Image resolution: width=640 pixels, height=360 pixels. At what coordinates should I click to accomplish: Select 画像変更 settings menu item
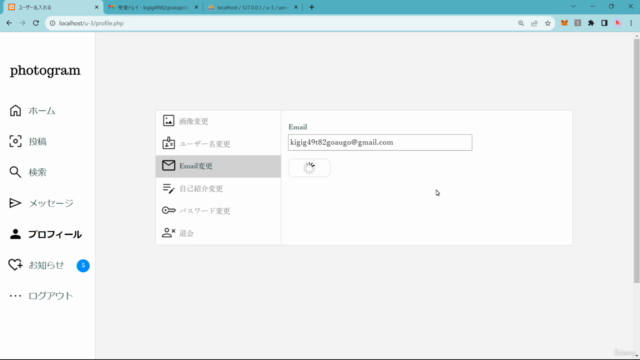218,121
